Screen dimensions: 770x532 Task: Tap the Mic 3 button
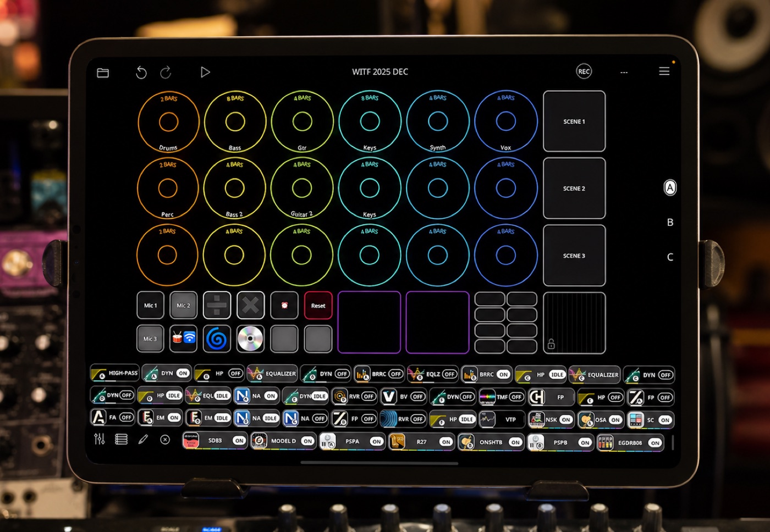pyautogui.click(x=150, y=339)
